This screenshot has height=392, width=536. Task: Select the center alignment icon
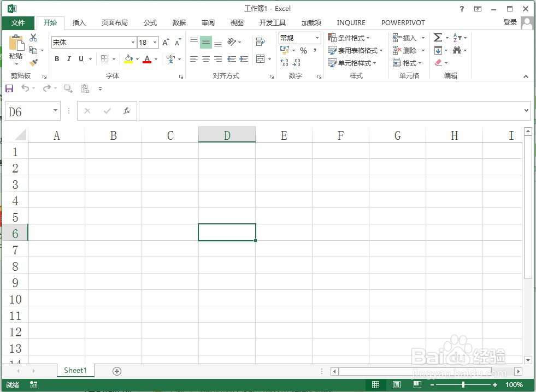point(205,58)
